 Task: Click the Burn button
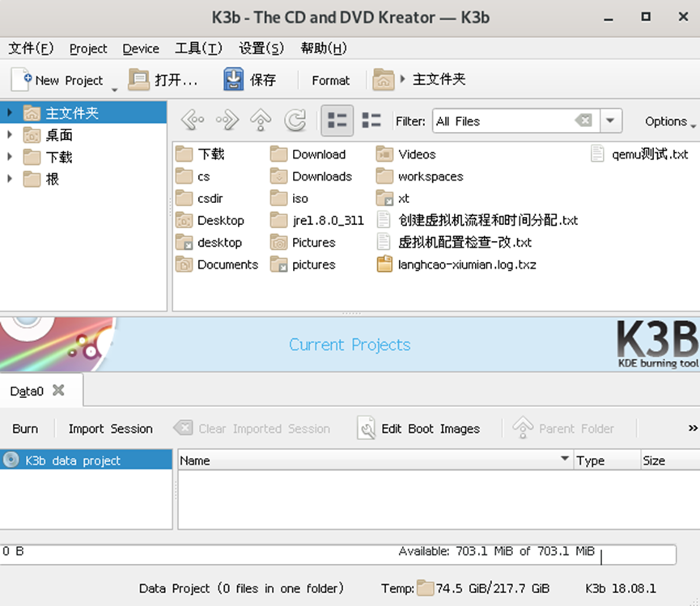[x=25, y=428]
